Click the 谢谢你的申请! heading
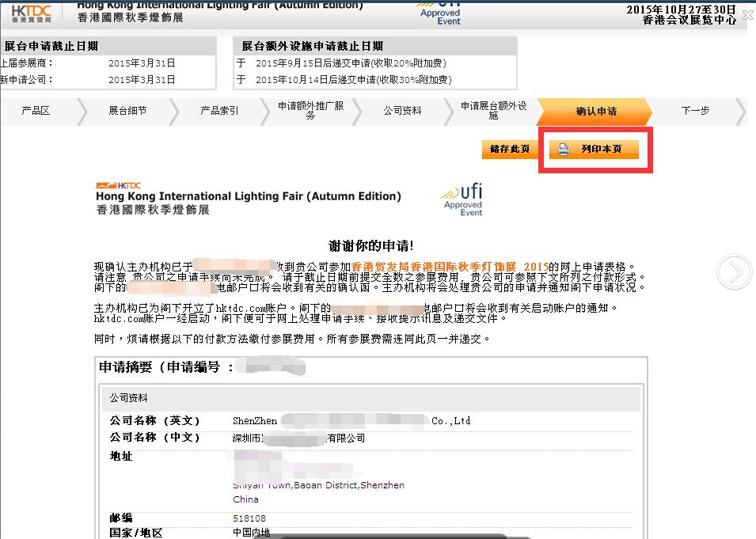Screen dimensions: 756x539 tap(371, 246)
